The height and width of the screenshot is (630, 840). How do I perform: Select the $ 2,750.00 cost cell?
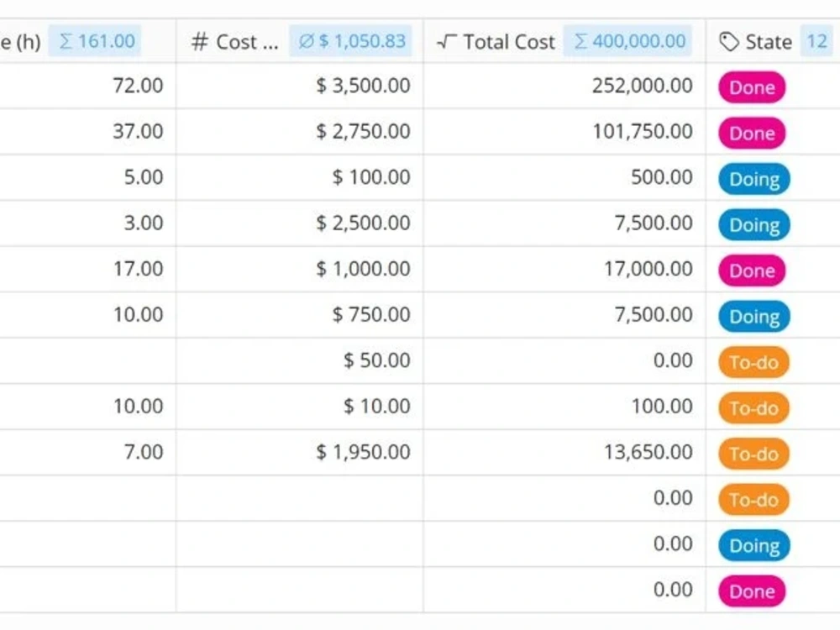pos(300,132)
